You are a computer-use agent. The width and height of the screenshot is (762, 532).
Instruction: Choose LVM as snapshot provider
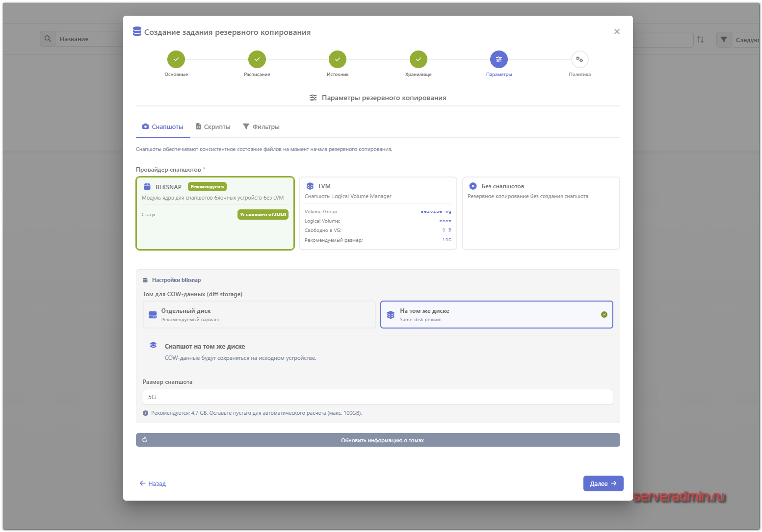click(378, 213)
